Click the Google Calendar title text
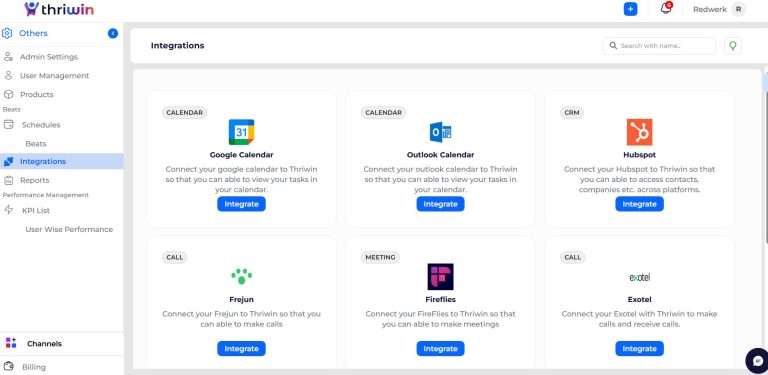Screen dimensions: 768x375 (241, 155)
